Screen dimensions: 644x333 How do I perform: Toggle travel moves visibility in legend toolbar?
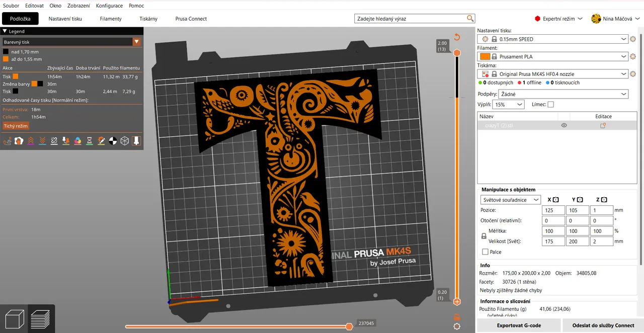pos(7,141)
